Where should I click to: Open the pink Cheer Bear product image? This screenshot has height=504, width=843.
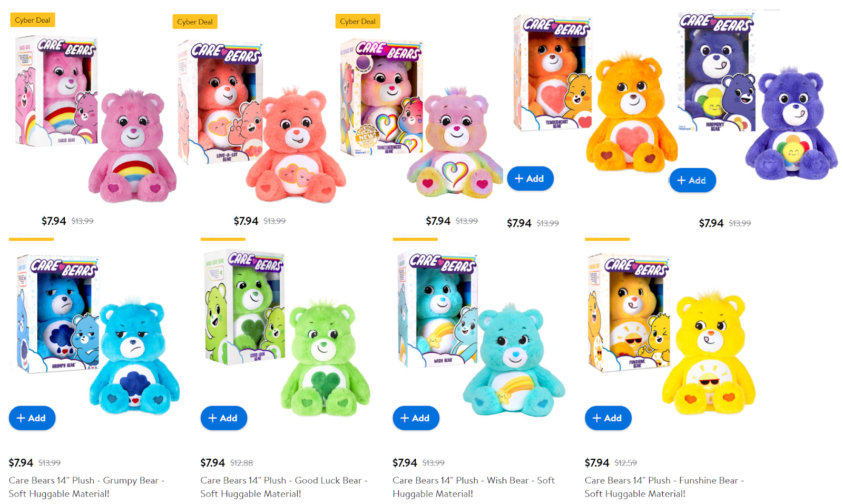95,118
